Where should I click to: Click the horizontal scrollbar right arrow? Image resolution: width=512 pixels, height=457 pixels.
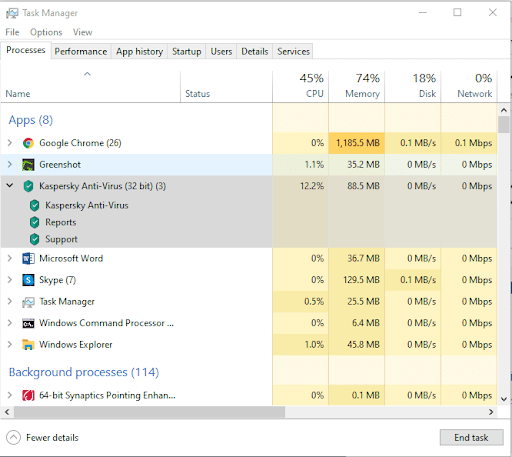pyautogui.click(x=491, y=412)
